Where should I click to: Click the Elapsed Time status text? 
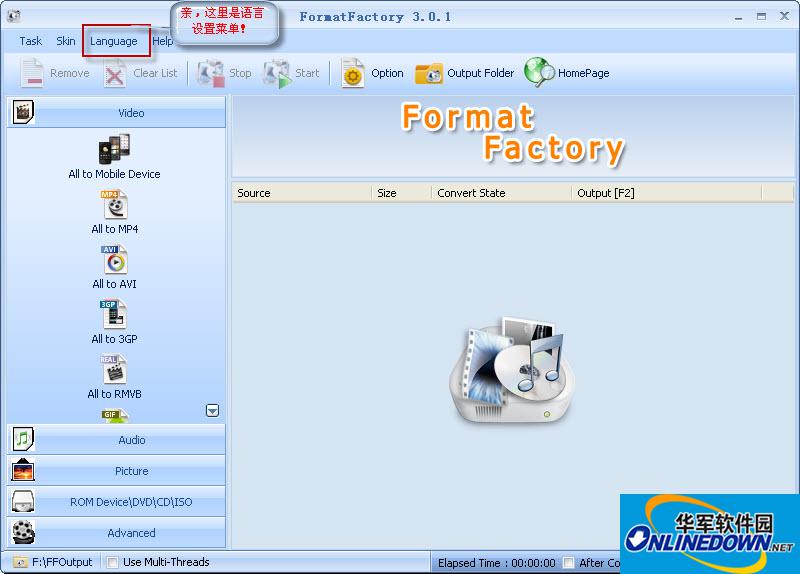pos(496,563)
